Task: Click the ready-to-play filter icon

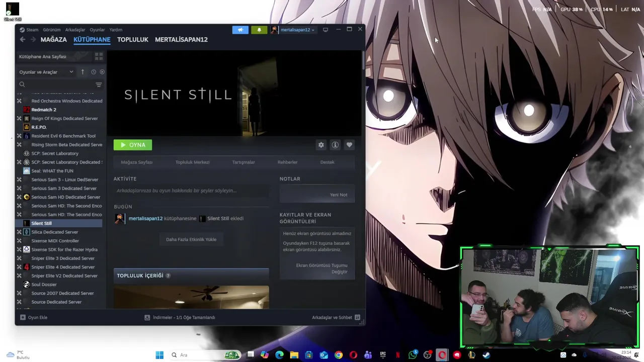Action: point(102,72)
